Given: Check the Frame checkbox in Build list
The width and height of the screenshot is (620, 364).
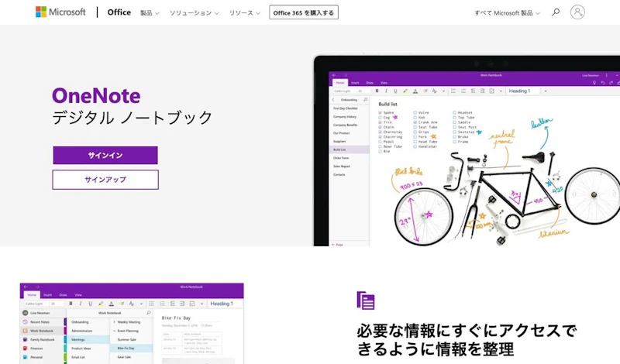Looking at the screenshot, I should tap(455, 142).
